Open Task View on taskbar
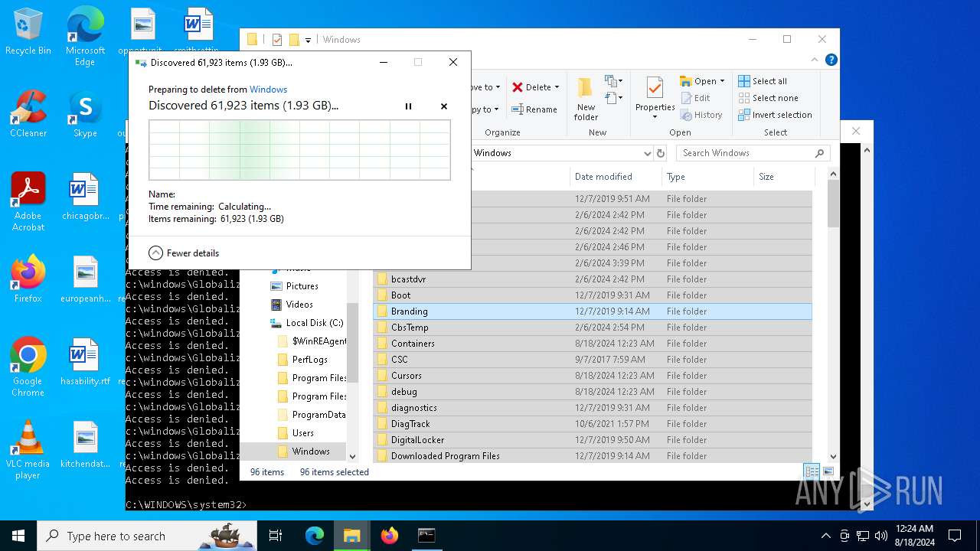Viewport: 980px width, 551px height. click(276, 536)
